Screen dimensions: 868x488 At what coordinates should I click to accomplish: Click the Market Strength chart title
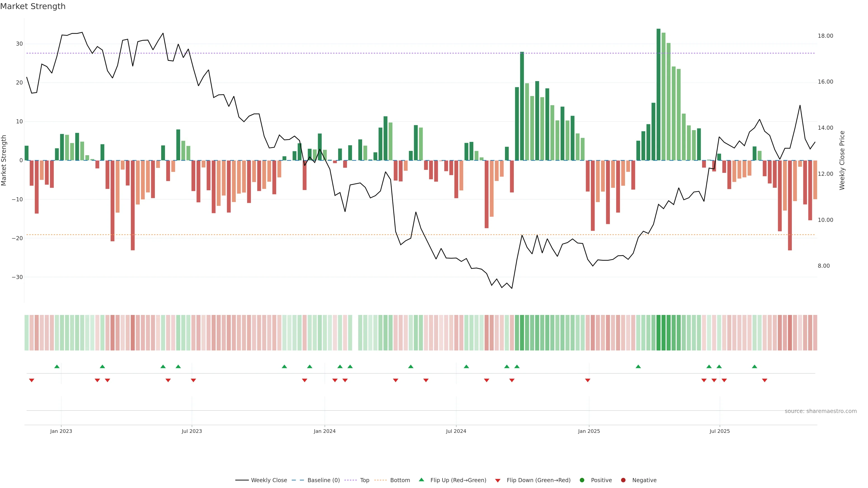click(33, 6)
